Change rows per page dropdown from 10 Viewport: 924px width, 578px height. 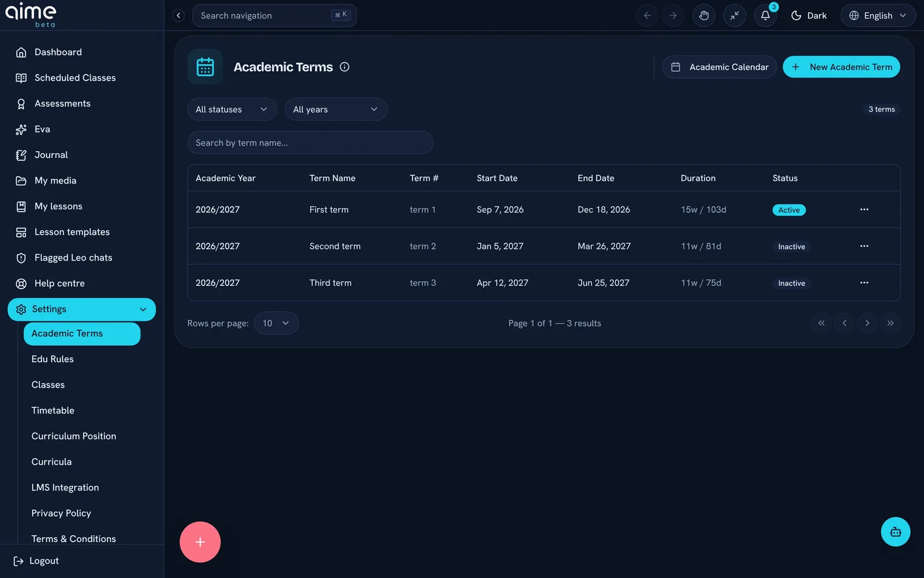(x=276, y=323)
